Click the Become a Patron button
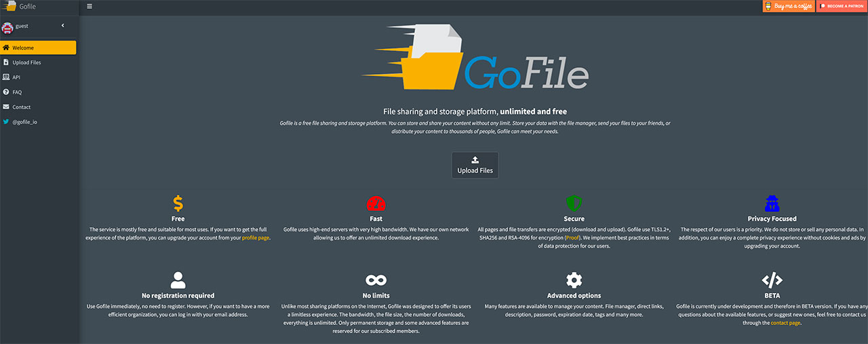The width and height of the screenshot is (868, 344). pos(842,6)
